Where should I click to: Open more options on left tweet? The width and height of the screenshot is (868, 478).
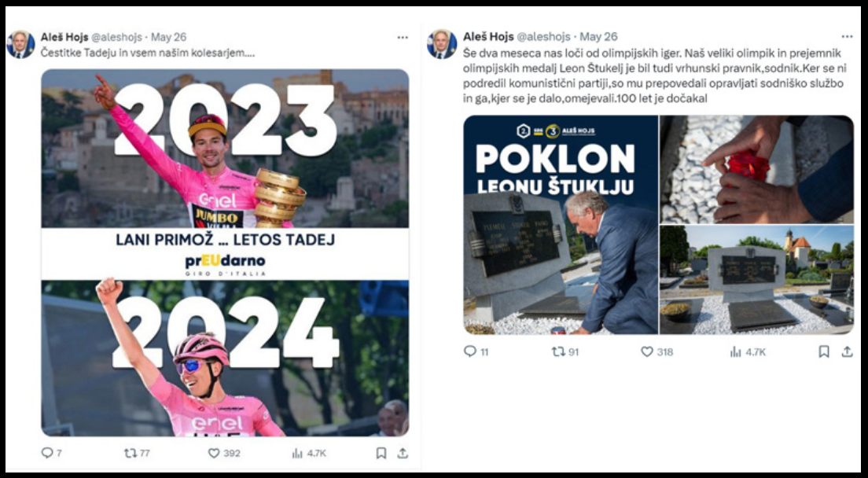403,37
